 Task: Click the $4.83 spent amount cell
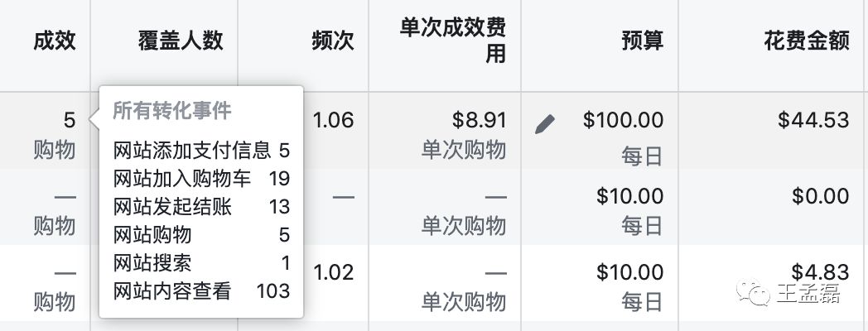820,272
